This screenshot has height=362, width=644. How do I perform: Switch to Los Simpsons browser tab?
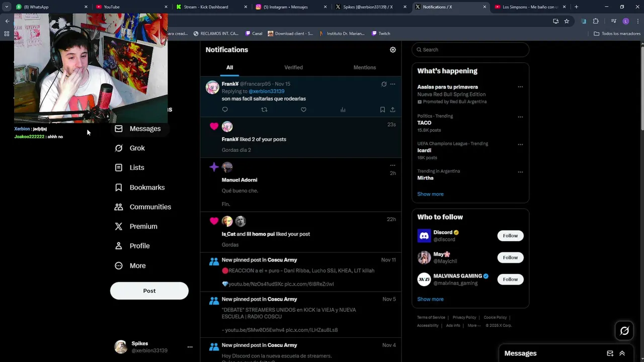coord(530,7)
